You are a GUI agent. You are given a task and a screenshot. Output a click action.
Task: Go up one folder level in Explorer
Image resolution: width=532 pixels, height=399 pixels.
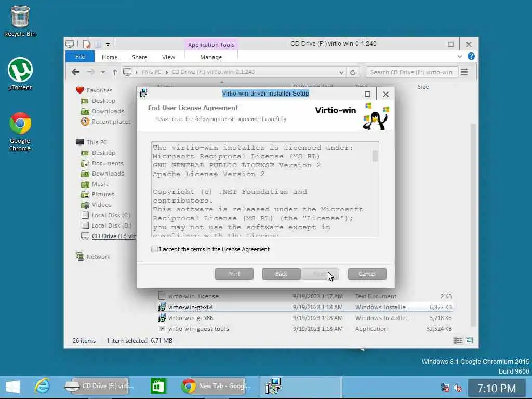tap(115, 72)
